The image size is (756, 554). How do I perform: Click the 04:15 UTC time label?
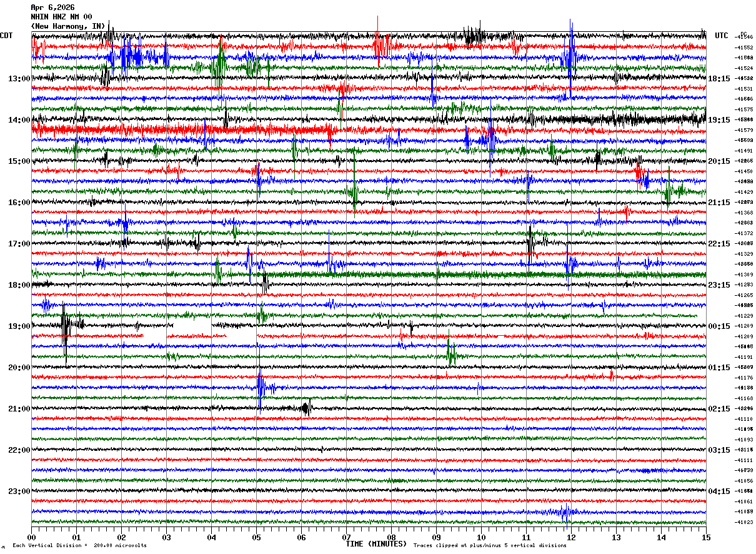pyautogui.click(x=719, y=491)
